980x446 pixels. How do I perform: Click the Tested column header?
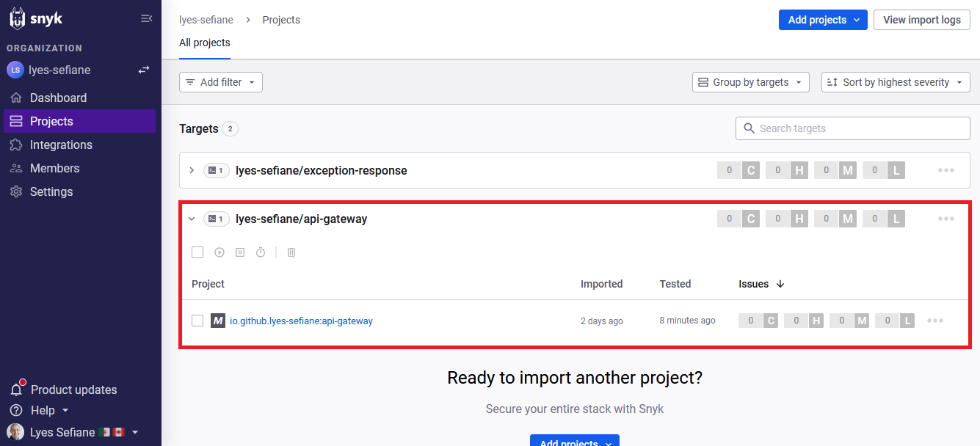tap(675, 284)
